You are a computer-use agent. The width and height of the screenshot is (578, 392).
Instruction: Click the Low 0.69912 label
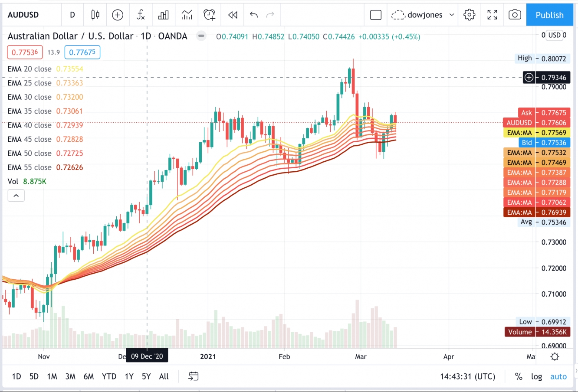(542, 322)
